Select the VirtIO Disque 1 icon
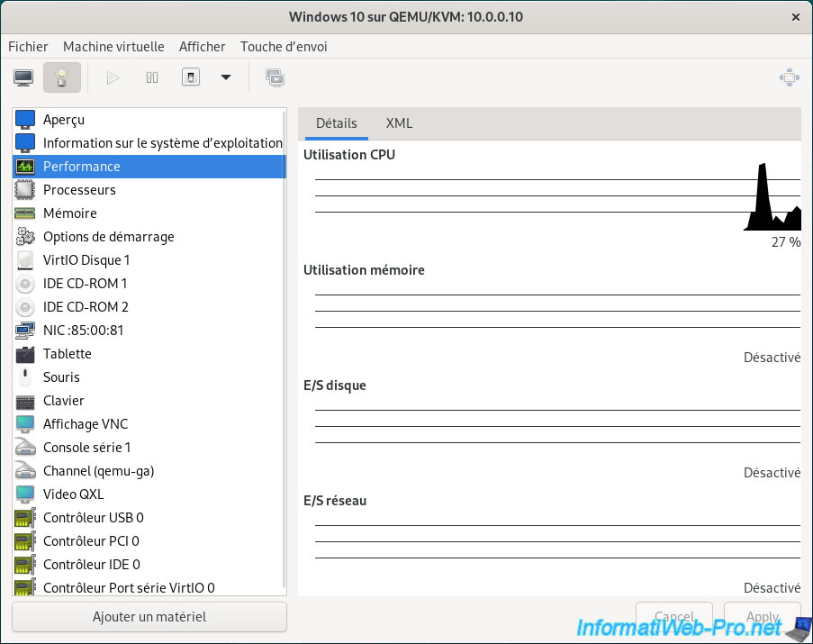Image resolution: width=813 pixels, height=644 pixels. click(x=25, y=259)
